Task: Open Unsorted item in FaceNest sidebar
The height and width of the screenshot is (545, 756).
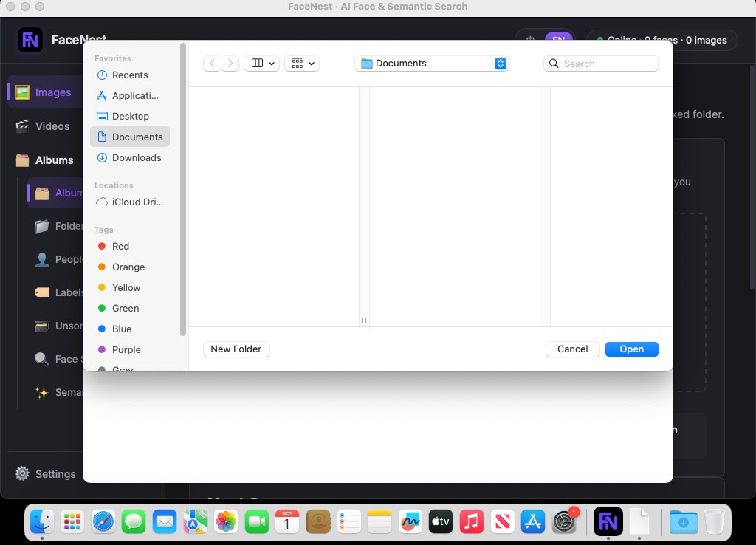Action: pyautogui.click(x=58, y=326)
